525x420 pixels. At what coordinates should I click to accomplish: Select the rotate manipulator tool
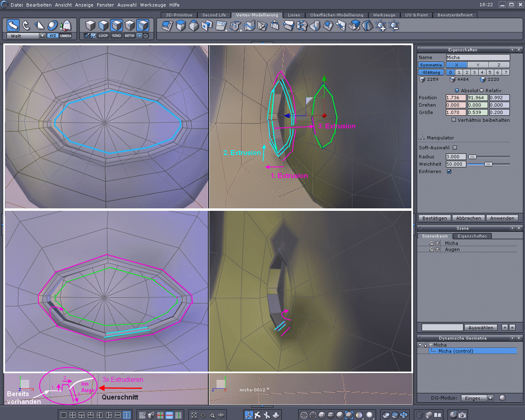26,25
